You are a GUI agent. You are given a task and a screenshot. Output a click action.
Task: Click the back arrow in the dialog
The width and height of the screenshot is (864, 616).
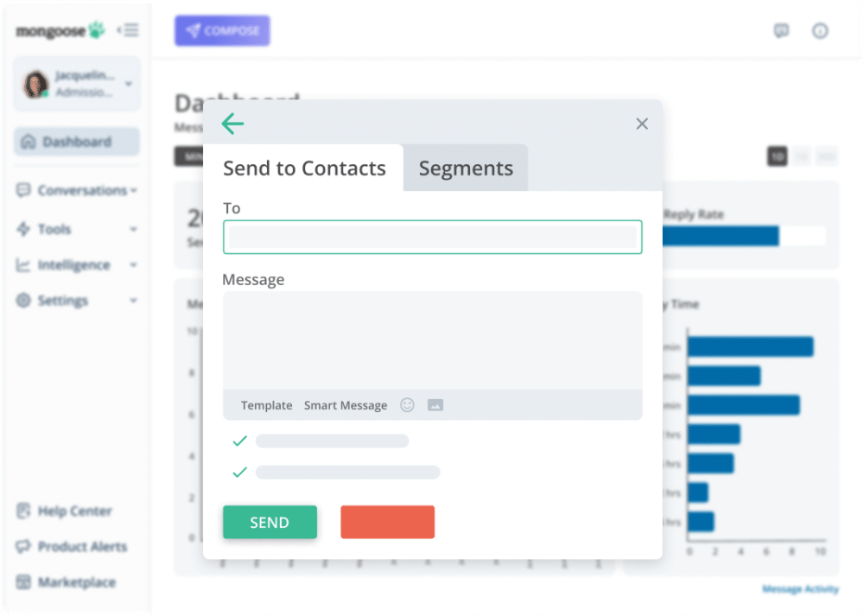[x=232, y=124]
